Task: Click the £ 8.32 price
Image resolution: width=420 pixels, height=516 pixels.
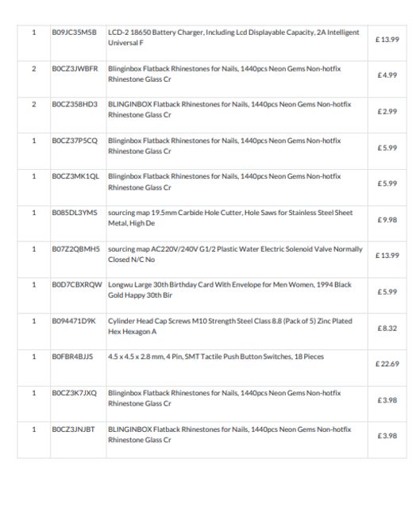Action: click(x=387, y=329)
